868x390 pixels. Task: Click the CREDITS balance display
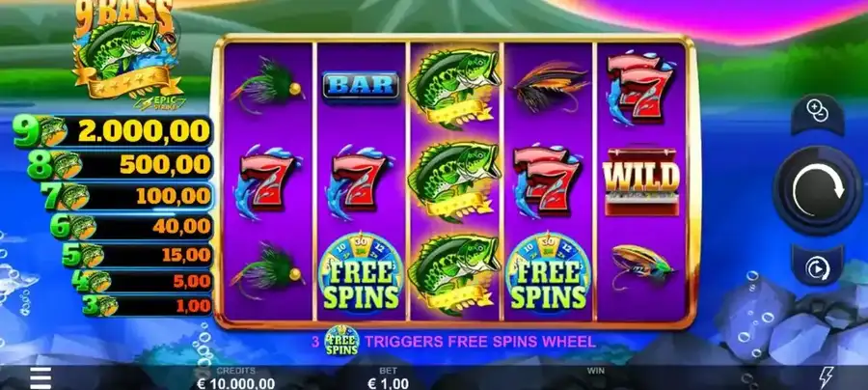pyautogui.click(x=236, y=378)
